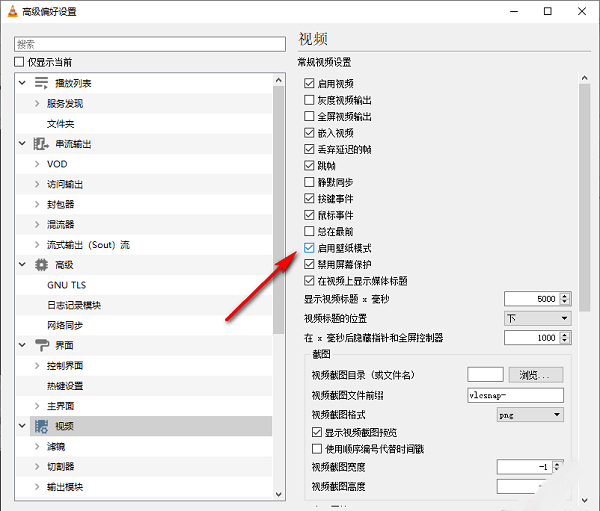Toggle 跳帧 checkbox
This screenshot has height=511, width=600.
(x=309, y=165)
